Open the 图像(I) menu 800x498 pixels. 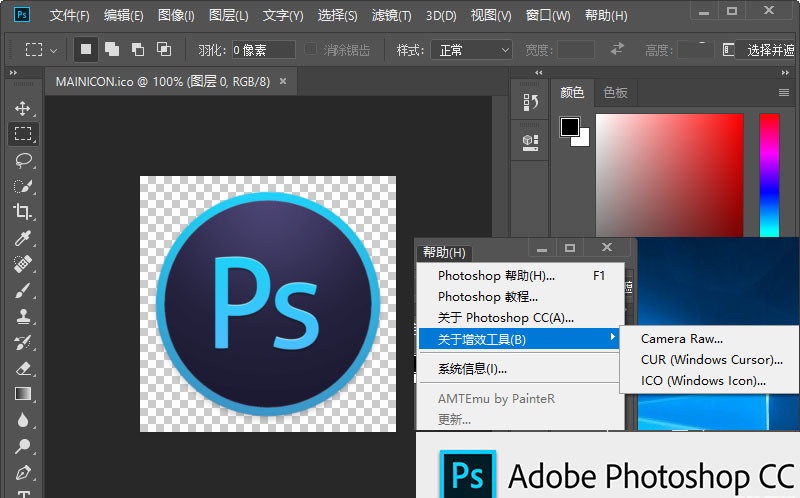pyautogui.click(x=176, y=16)
